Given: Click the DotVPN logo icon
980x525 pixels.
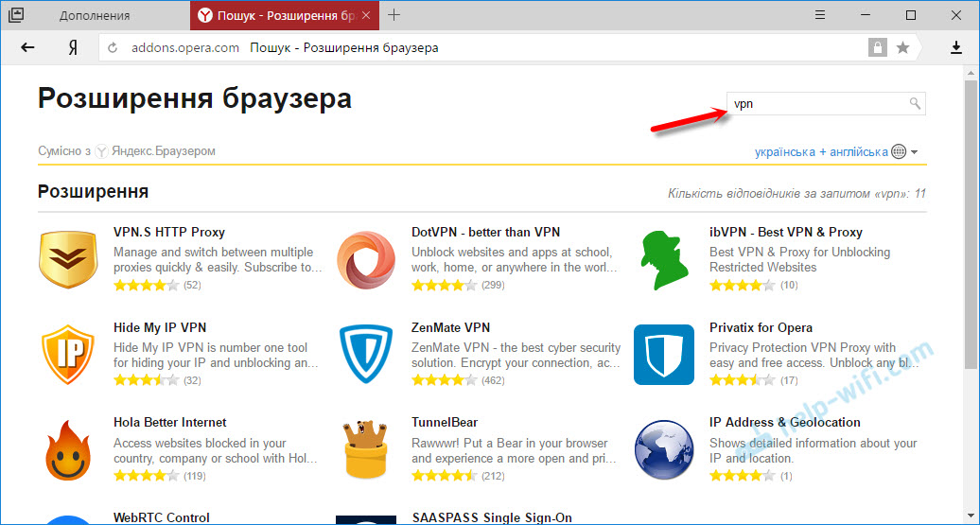Looking at the screenshot, I should point(366,261).
